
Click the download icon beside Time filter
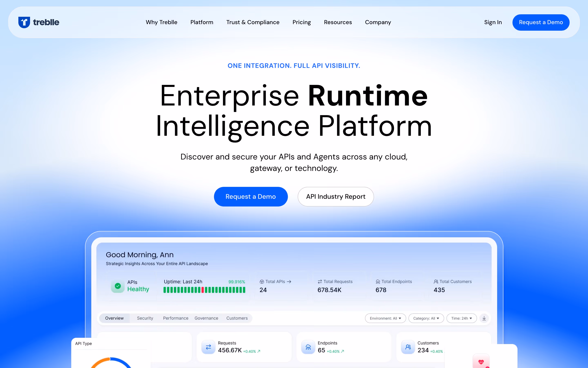[484, 318]
